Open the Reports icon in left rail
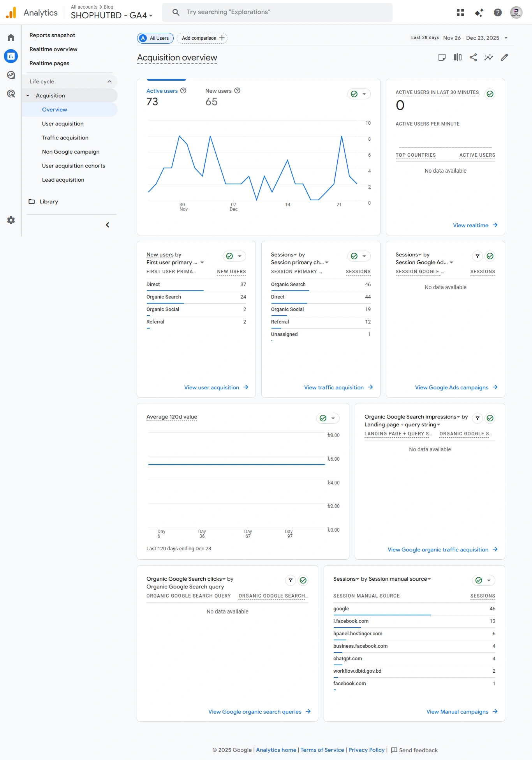Screen dimensions: 532x760 pos(11,56)
